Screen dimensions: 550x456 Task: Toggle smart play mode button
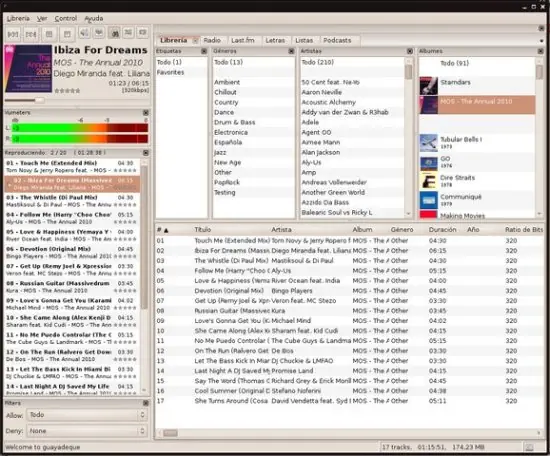114,33
